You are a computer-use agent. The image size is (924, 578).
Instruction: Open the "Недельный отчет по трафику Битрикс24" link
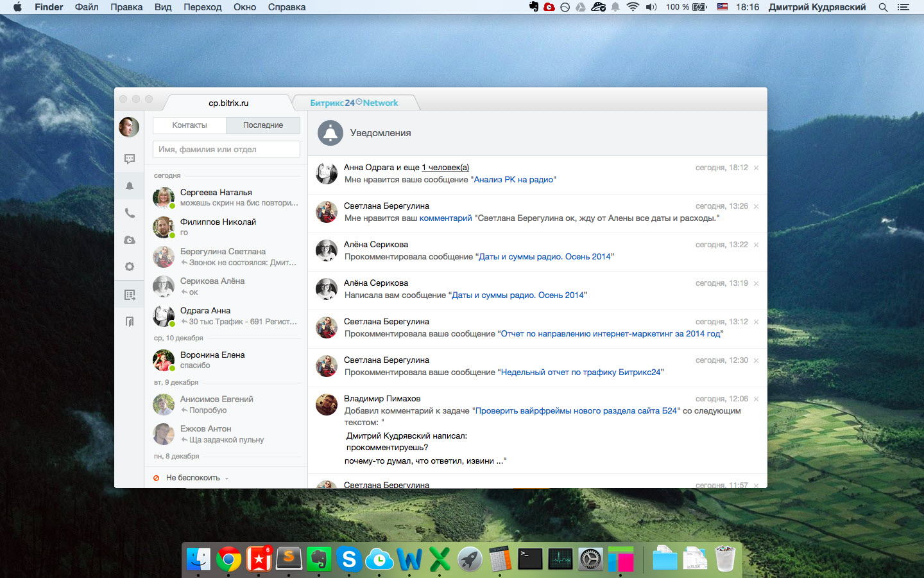click(581, 372)
